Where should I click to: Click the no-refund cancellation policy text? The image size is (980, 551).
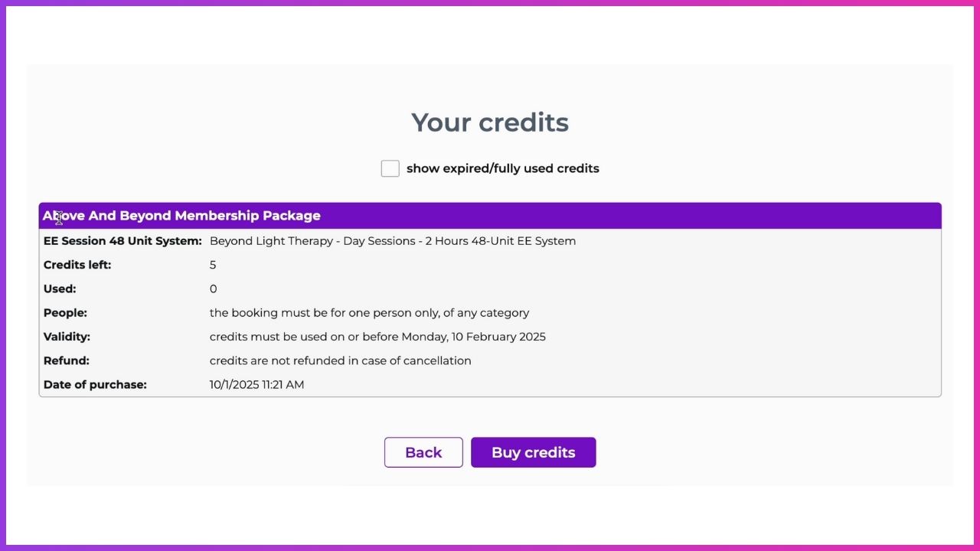tap(340, 360)
